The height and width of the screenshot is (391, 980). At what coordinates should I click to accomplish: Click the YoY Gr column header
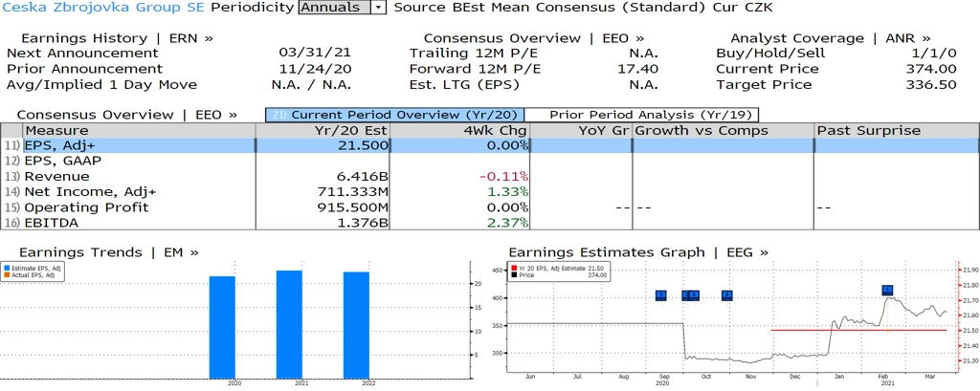581,130
